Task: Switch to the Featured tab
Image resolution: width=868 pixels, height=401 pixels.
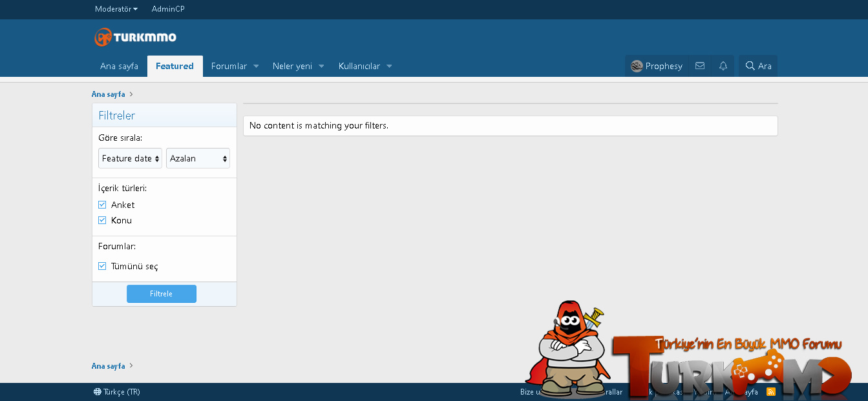Action: coord(175,65)
